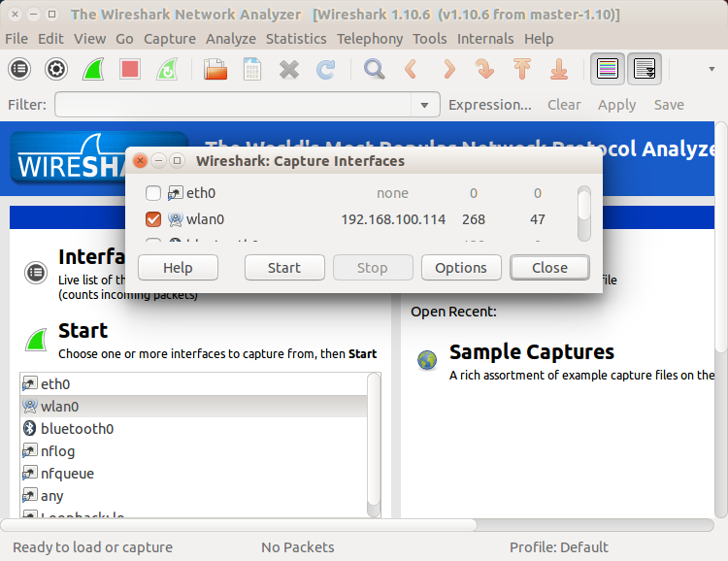
Task: Click into the display filter input field
Action: click(x=233, y=105)
